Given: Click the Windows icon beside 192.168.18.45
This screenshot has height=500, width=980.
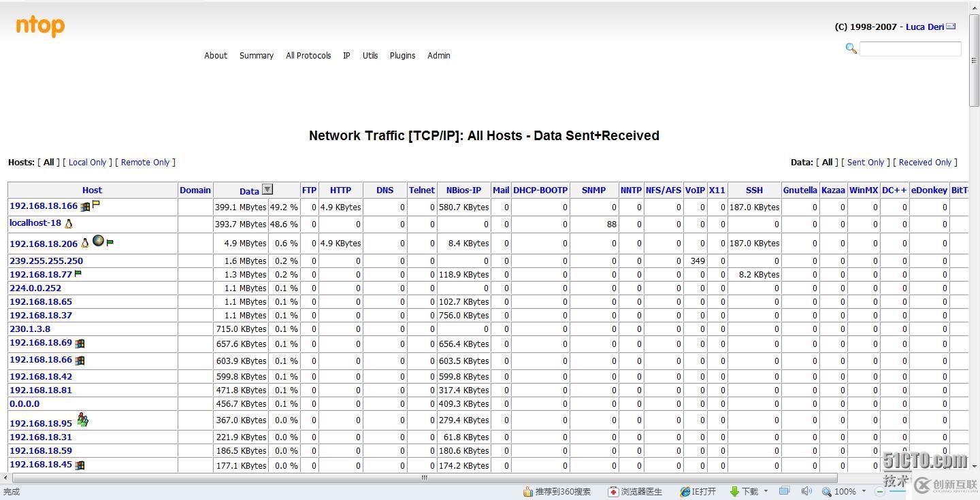Looking at the screenshot, I should (80, 465).
